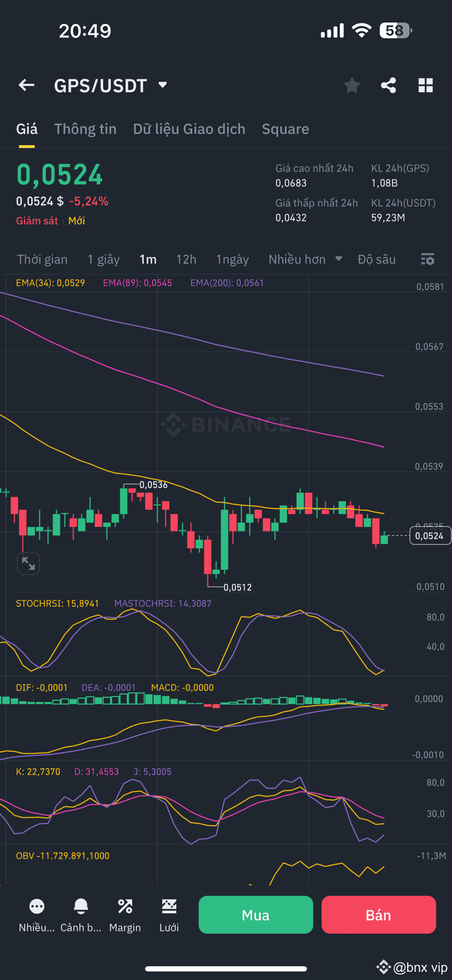The image size is (452, 980).
Task: Open the Cảnh b... alert bell icon
Action: pyautogui.click(x=81, y=907)
